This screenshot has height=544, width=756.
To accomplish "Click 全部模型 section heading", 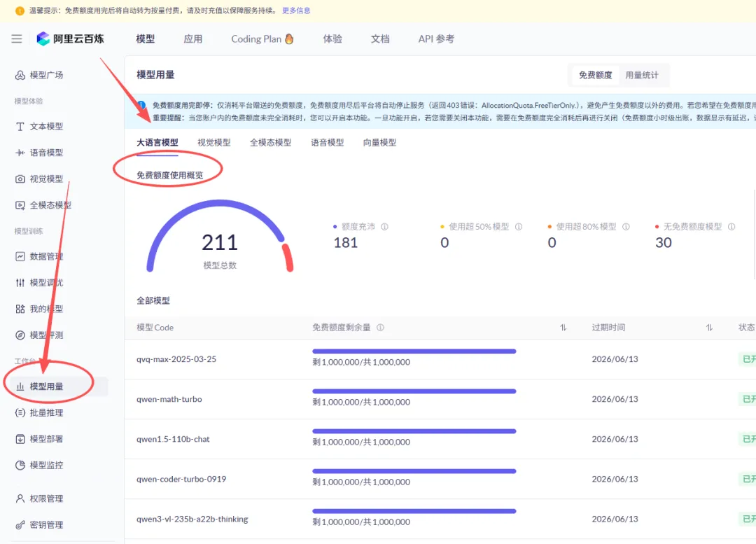I will (153, 300).
